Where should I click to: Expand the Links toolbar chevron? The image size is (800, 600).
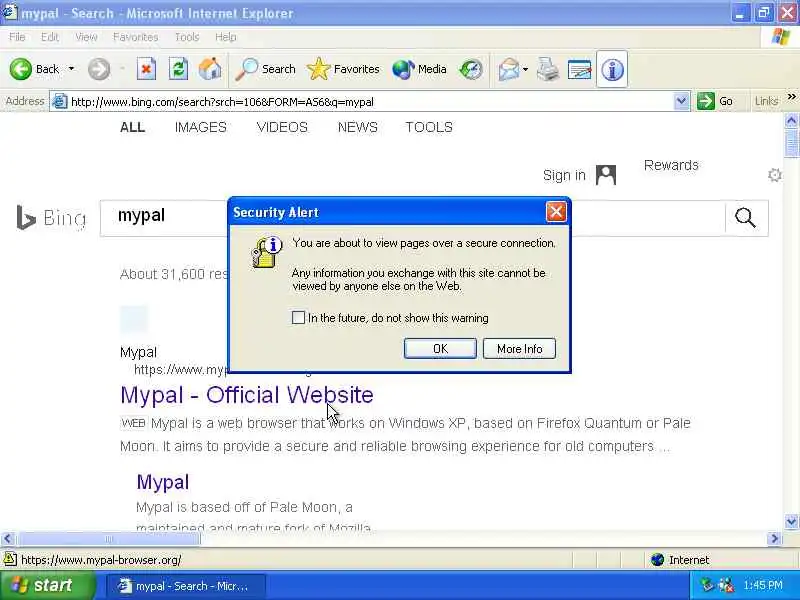pos(791,96)
